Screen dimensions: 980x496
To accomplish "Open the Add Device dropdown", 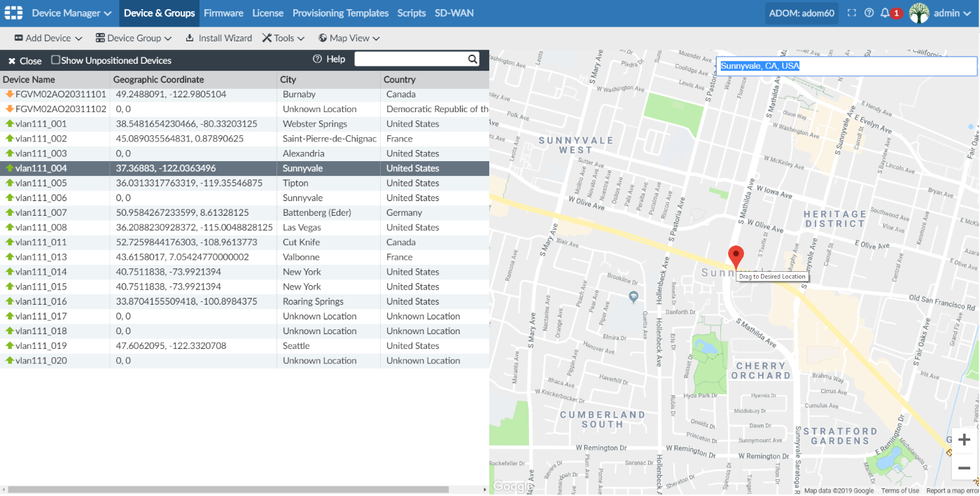I will click(48, 39).
